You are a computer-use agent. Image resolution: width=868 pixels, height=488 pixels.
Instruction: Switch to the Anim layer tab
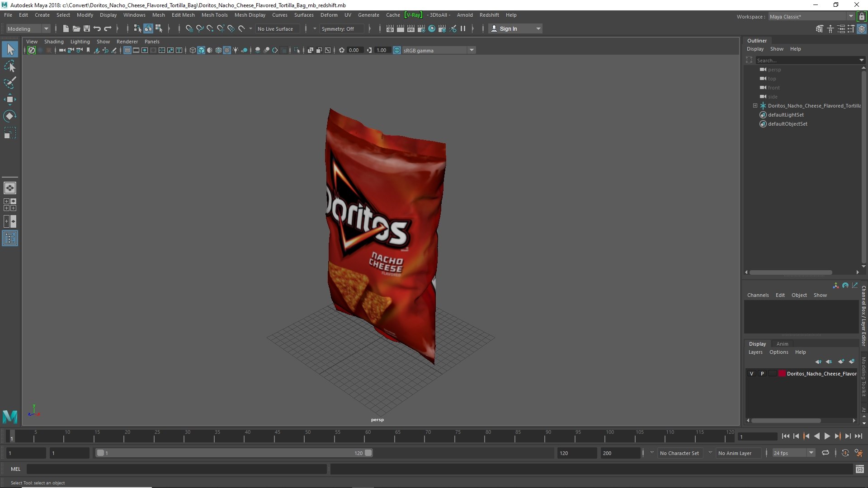coord(782,344)
